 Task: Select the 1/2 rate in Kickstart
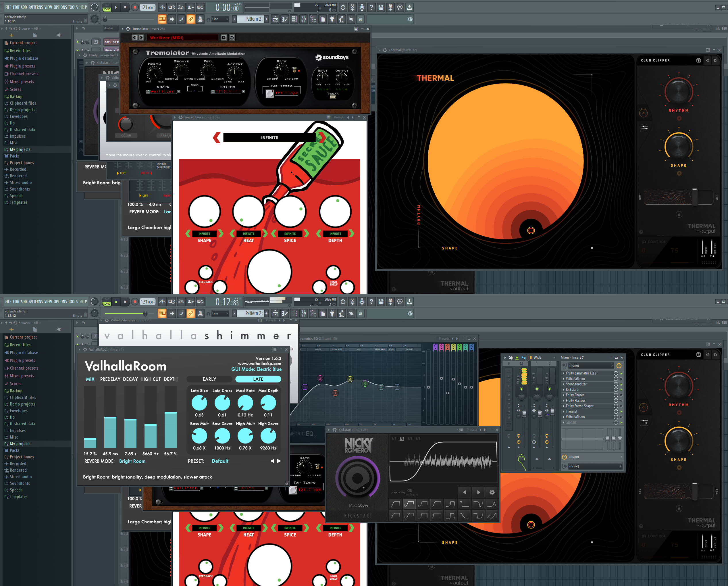[410, 438]
